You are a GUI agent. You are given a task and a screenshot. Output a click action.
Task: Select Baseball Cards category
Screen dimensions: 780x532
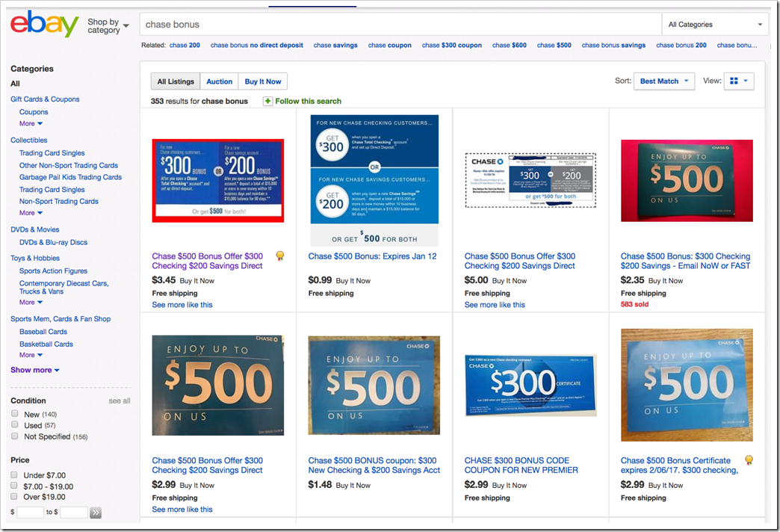pos(43,332)
